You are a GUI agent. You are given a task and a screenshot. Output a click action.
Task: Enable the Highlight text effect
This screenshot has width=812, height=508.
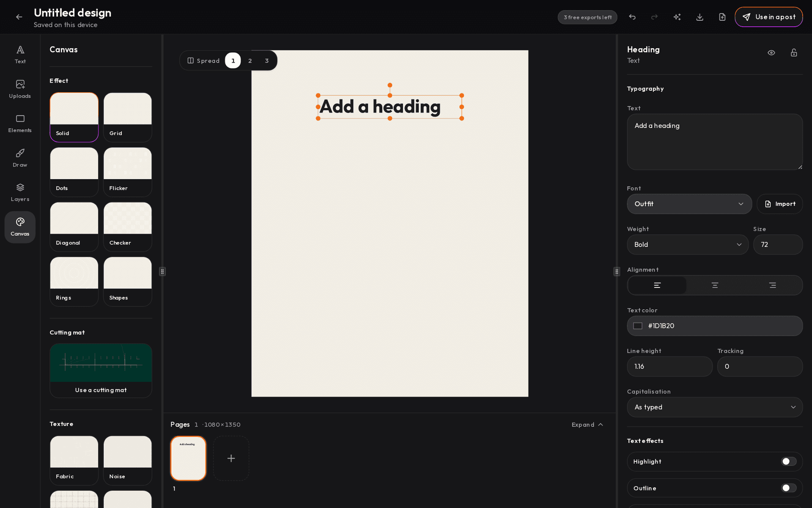pos(788,461)
